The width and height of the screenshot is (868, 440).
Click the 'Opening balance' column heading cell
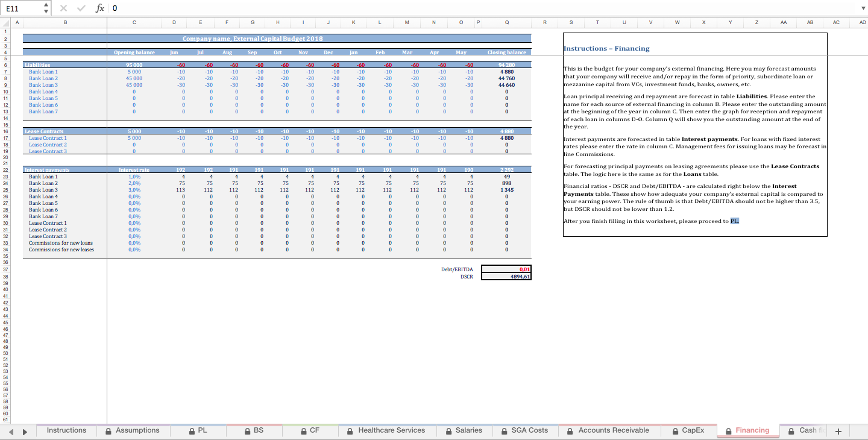(x=134, y=52)
